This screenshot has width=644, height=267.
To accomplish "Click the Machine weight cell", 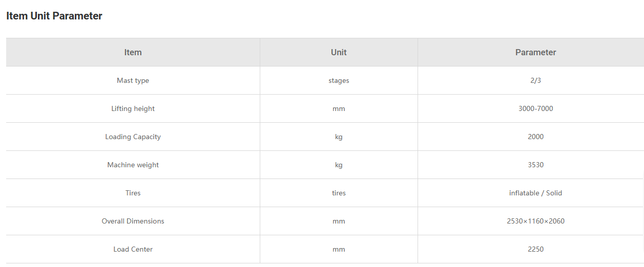I will pos(133,165).
